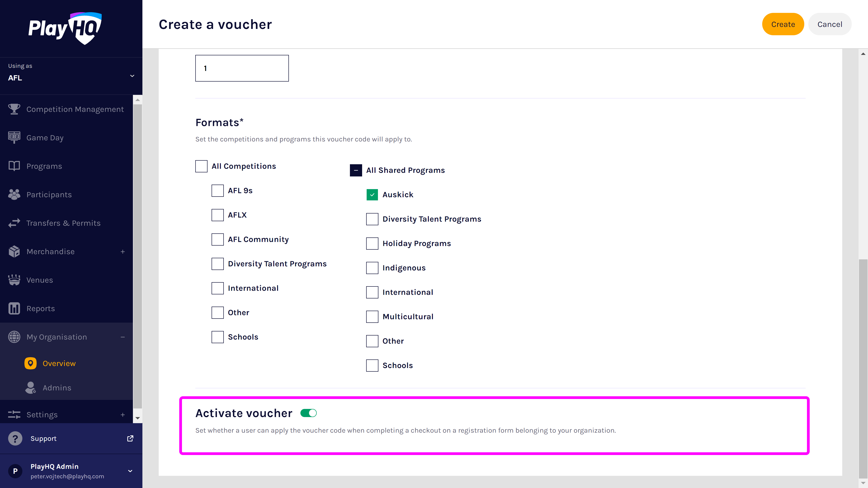
Task: Open the Admins menu item
Action: coord(57,388)
